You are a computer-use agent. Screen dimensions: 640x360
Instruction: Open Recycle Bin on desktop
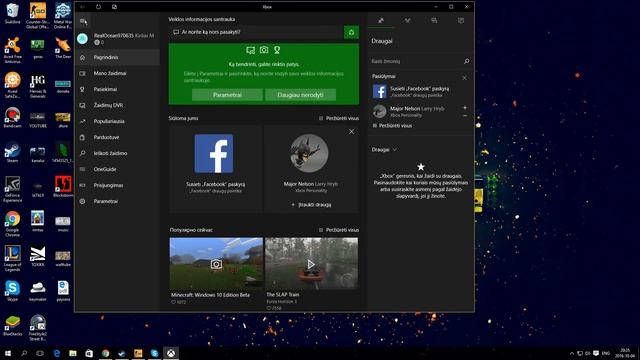tap(12, 13)
